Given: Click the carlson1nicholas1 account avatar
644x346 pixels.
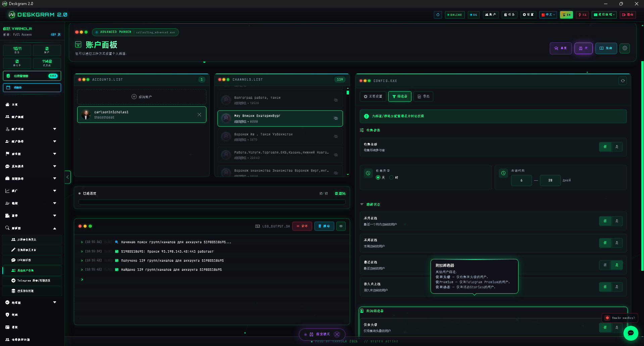Looking at the screenshot, I should (x=86, y=115).
